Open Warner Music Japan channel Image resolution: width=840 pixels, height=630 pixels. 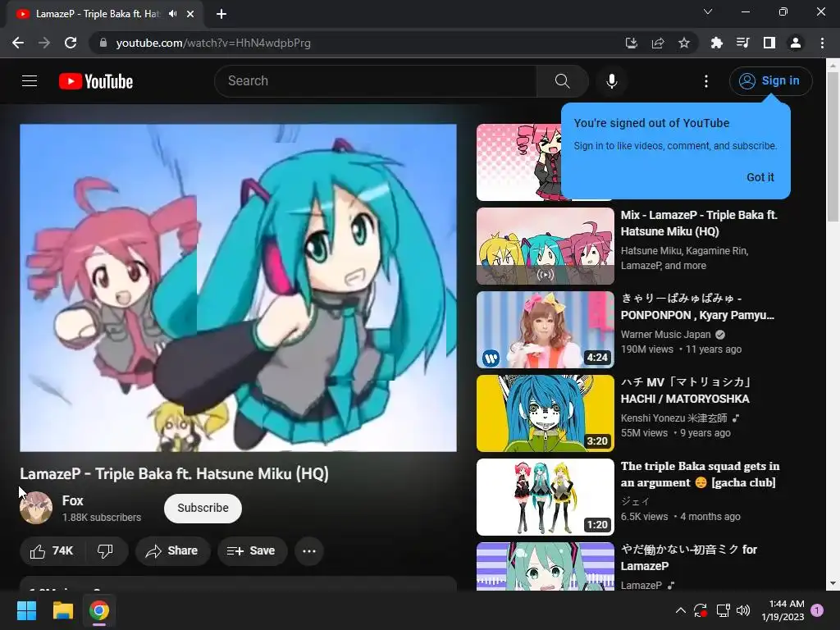click(666, 335)
